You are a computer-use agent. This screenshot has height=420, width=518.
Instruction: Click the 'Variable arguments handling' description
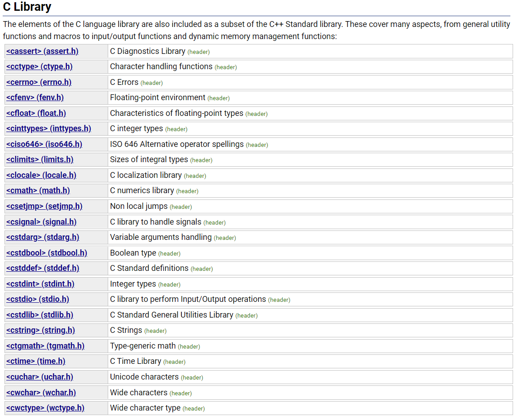pyautogui.click(x=161, y=237)
